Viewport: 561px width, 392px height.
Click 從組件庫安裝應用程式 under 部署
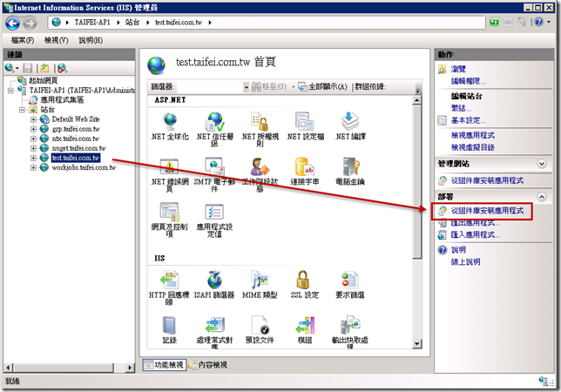(x=487, y=211)
